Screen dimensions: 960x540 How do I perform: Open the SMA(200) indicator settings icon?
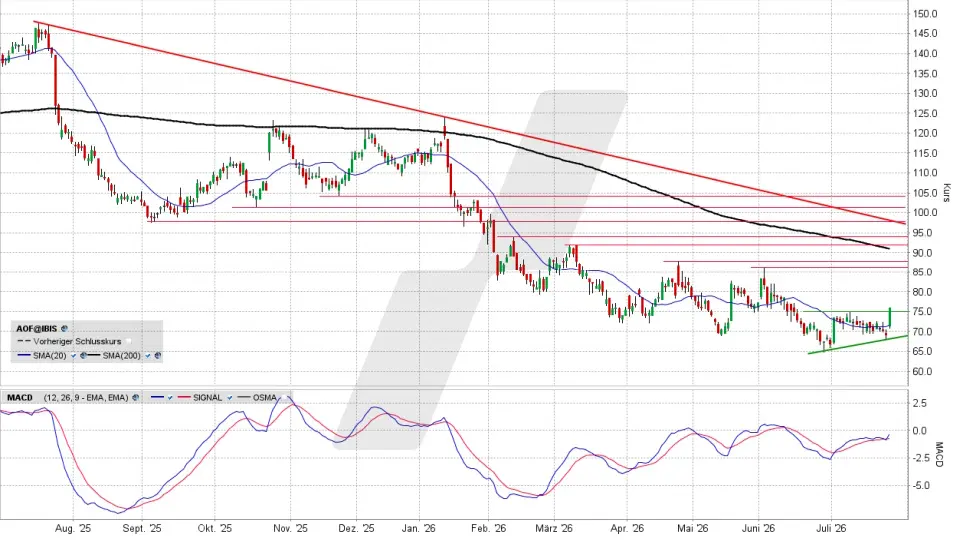pos(158,356)
